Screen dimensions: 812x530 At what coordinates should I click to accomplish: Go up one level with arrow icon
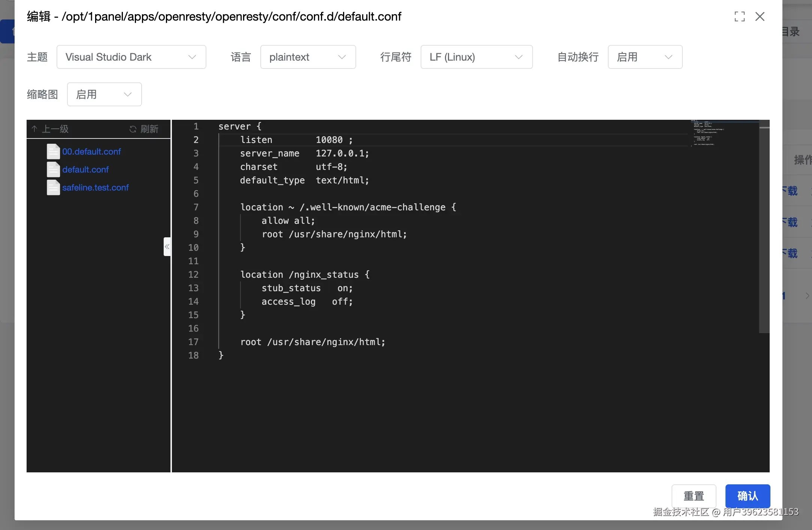coord(34,129)
